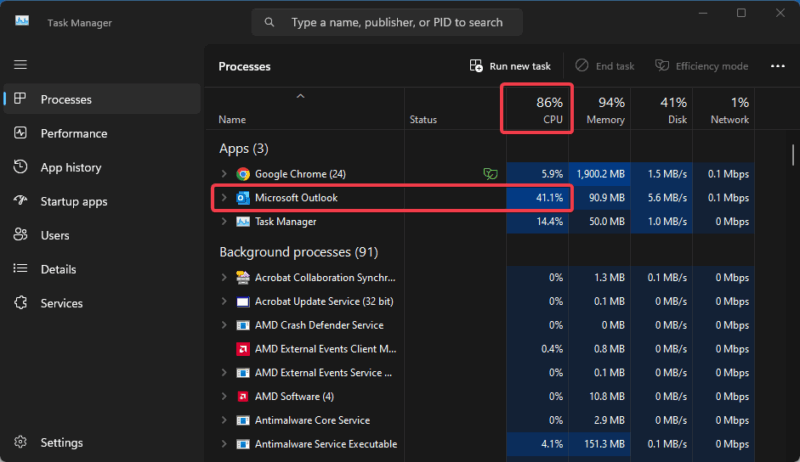The width and height of the screenshot is (800, 462).
Task: Click the Services puzzle gear icon
Action: (20, 302)
